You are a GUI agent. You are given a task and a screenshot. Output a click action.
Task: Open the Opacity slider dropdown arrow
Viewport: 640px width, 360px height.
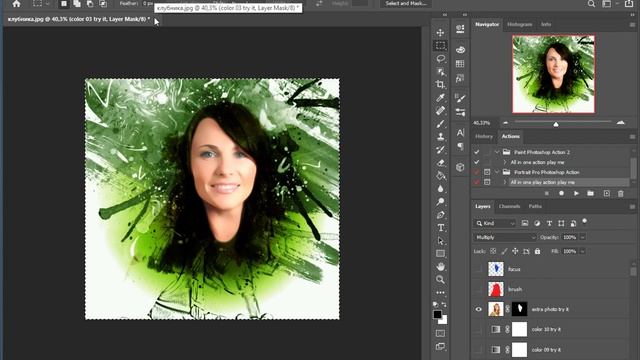pyautogui.click(x=583, y=237)
